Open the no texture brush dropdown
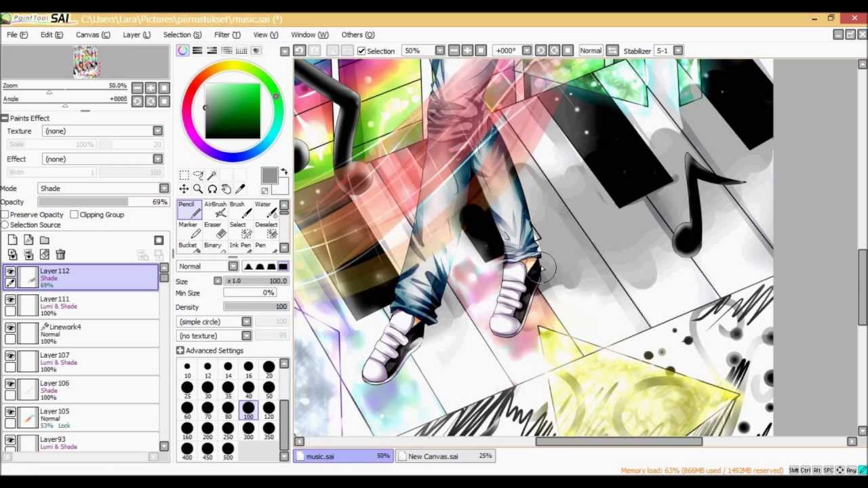 tap(214, 336)
